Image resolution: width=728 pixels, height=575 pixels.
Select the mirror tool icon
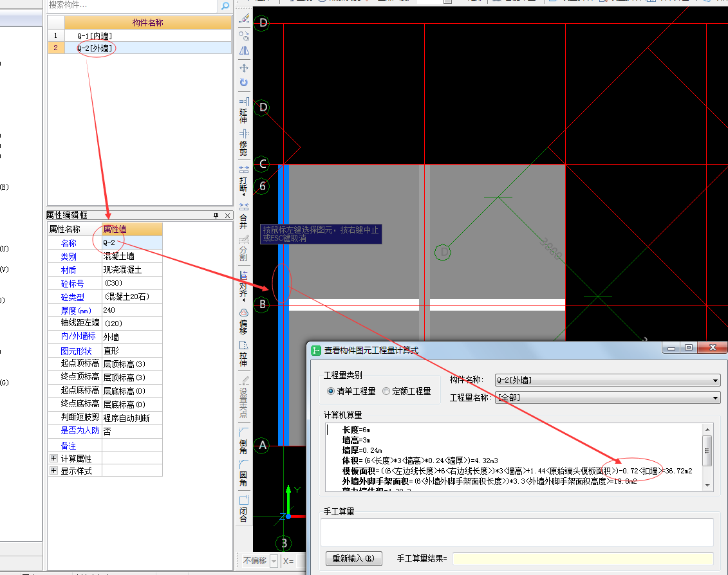tap(244, 51)
